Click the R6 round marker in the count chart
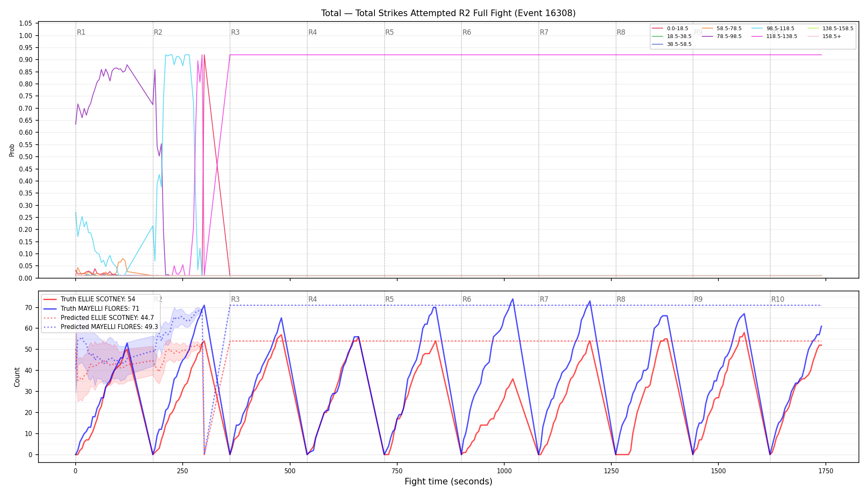This screenshot has width=868, height=496. click(467, 299)
